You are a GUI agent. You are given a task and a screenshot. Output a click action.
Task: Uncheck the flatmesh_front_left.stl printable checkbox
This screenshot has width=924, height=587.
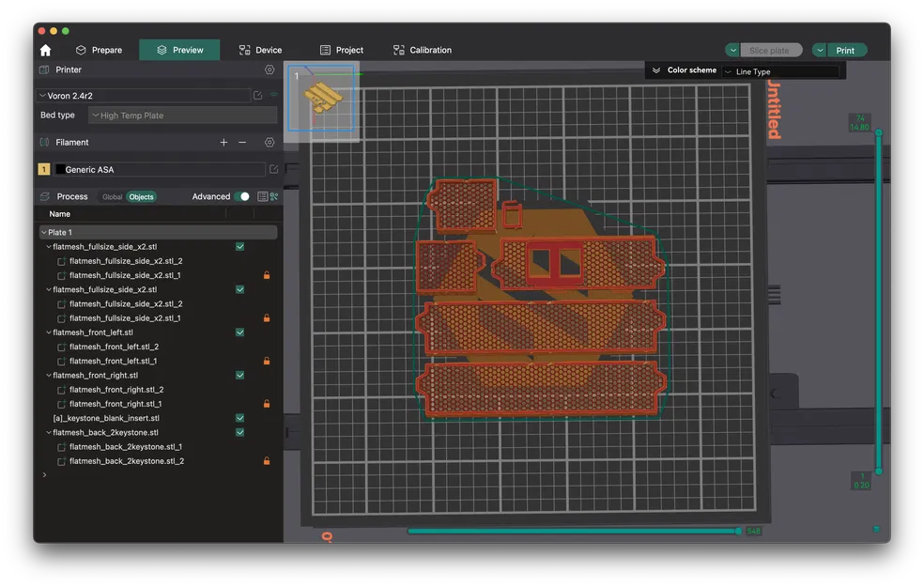pyautogui.click(x=240, y=332)
